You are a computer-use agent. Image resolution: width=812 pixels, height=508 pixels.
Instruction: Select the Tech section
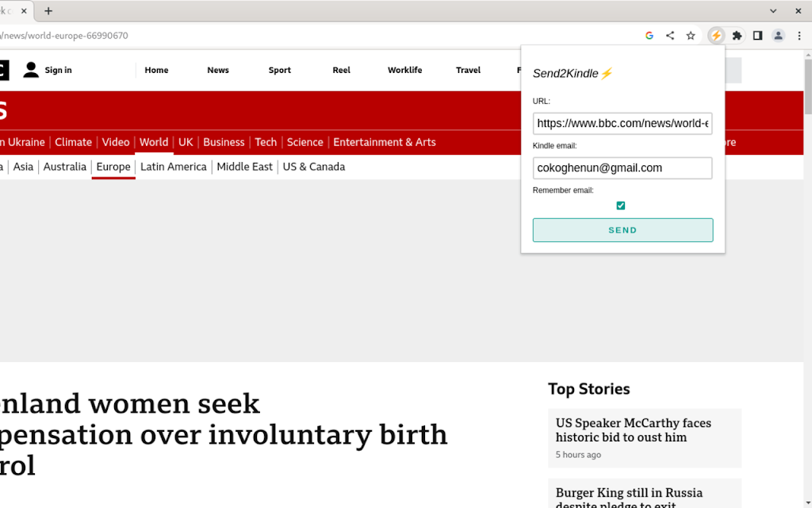tap(266, 142)
